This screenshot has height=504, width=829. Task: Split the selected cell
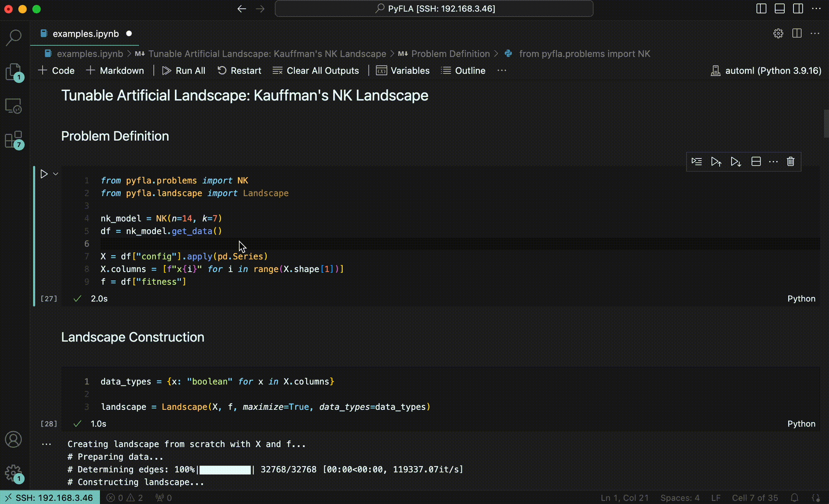click(x=756, y=162)
